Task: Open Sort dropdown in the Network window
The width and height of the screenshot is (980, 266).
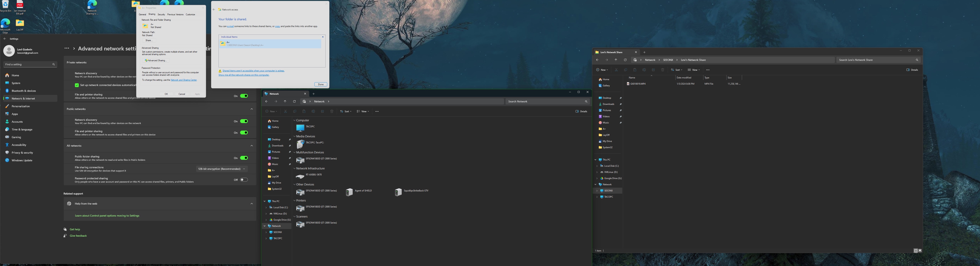Action: [346, 111]
